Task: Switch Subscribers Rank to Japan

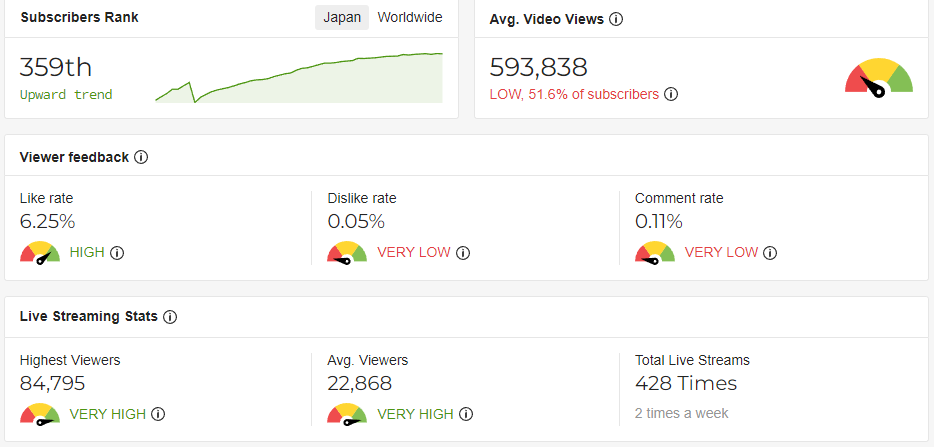Action: point(342,17)
